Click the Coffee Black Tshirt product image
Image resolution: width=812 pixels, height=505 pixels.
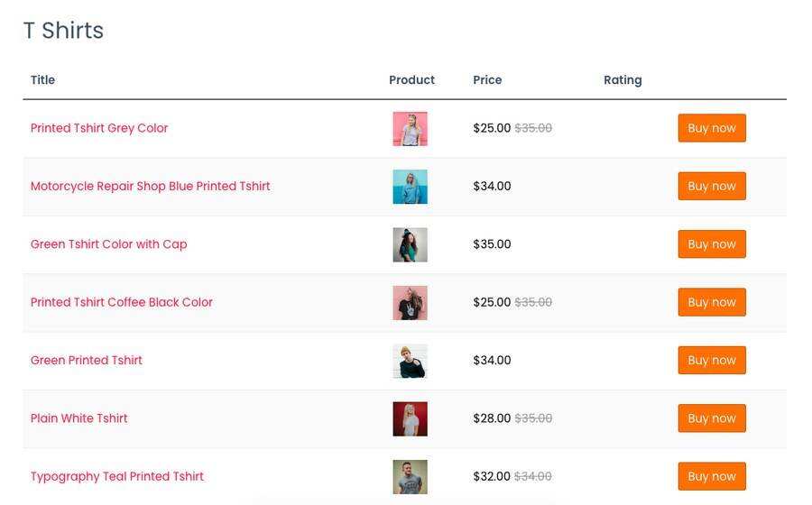[x=410, y=303]
